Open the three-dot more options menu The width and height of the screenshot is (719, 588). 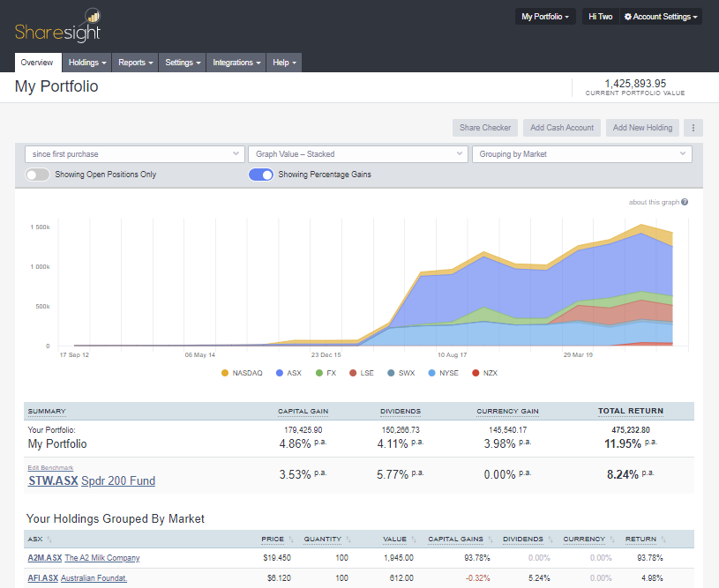[x=693, y=128]
